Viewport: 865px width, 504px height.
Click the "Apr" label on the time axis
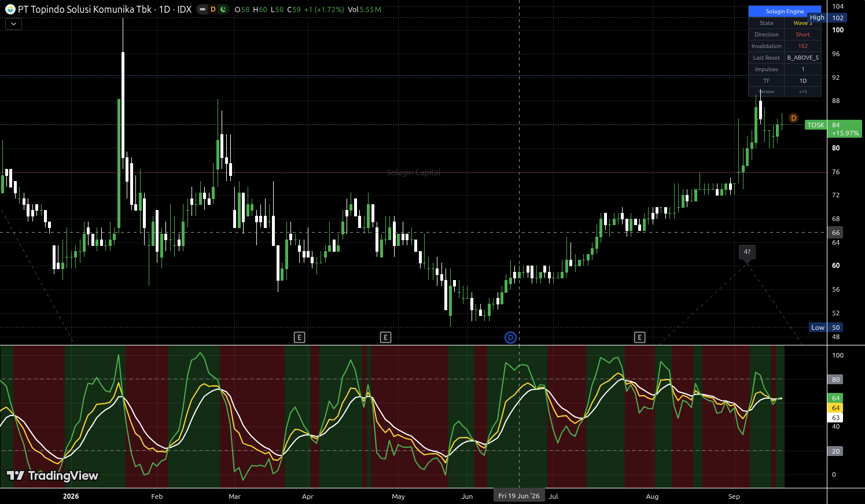308,496
